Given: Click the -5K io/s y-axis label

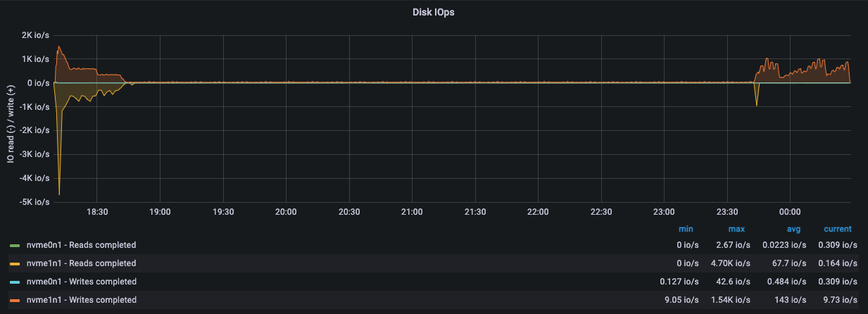Looking at the screenshot, I should (35, 202).
